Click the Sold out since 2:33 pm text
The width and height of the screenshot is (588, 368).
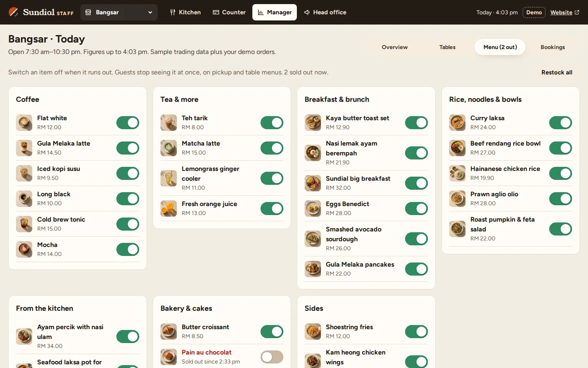pos(211,361)
